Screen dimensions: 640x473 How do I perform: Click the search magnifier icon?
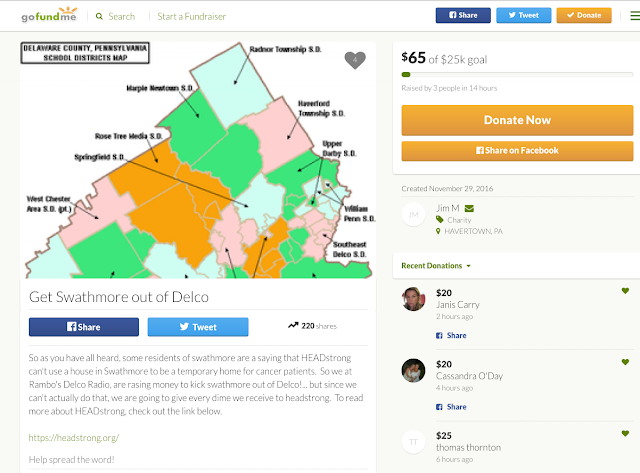[99, 16]
